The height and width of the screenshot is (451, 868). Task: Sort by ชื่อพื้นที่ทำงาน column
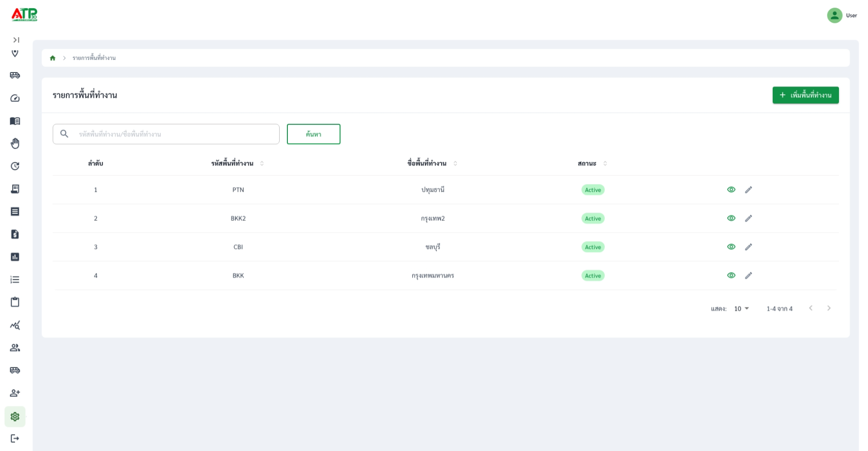[455, 163]
